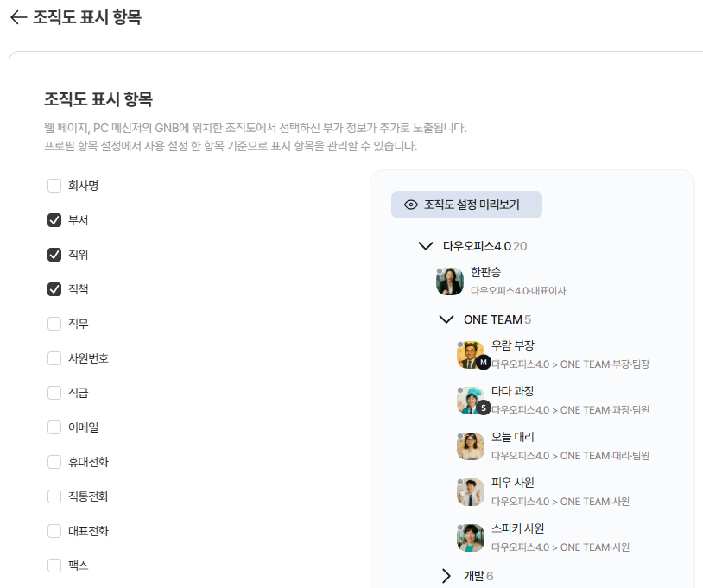
Task: Uncheck the 부서 checkbox
Action: pyautogui.click(x=54, y=220)
